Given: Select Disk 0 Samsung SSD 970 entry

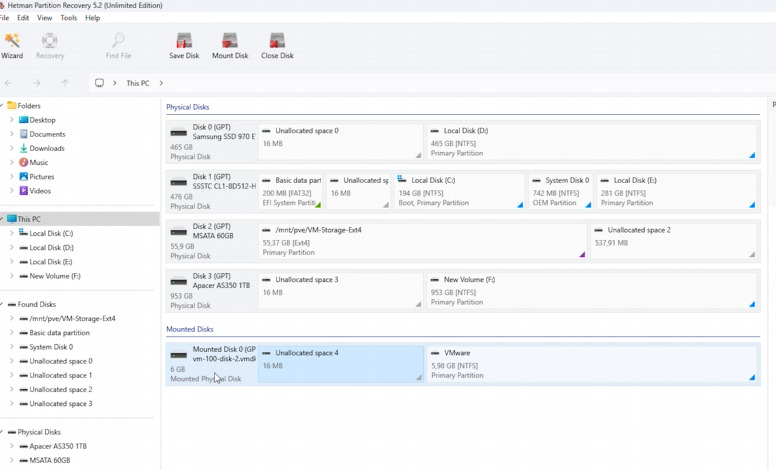Looking at the screenshot, I should (212, 142).
